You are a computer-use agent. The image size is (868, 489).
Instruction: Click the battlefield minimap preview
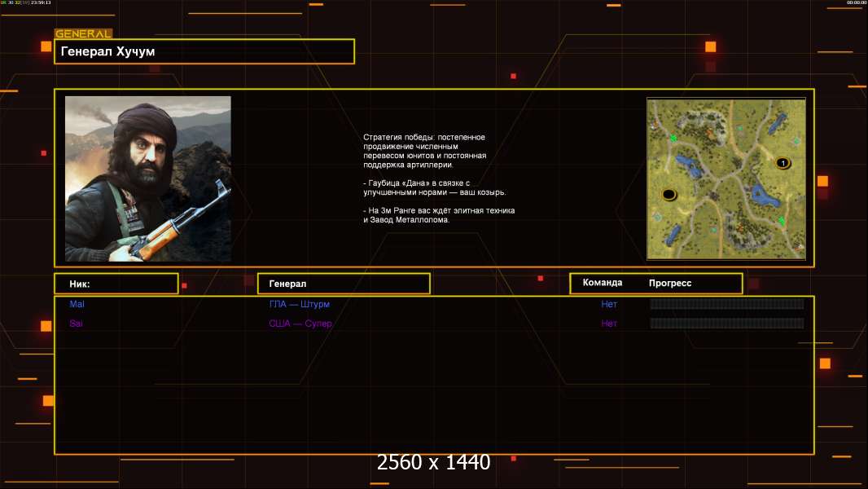point(726,178)
